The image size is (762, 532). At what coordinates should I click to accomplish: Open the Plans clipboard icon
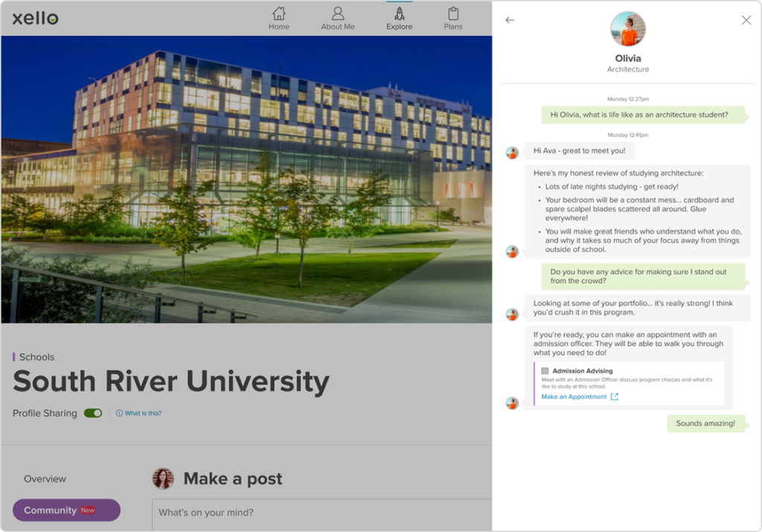453,15
